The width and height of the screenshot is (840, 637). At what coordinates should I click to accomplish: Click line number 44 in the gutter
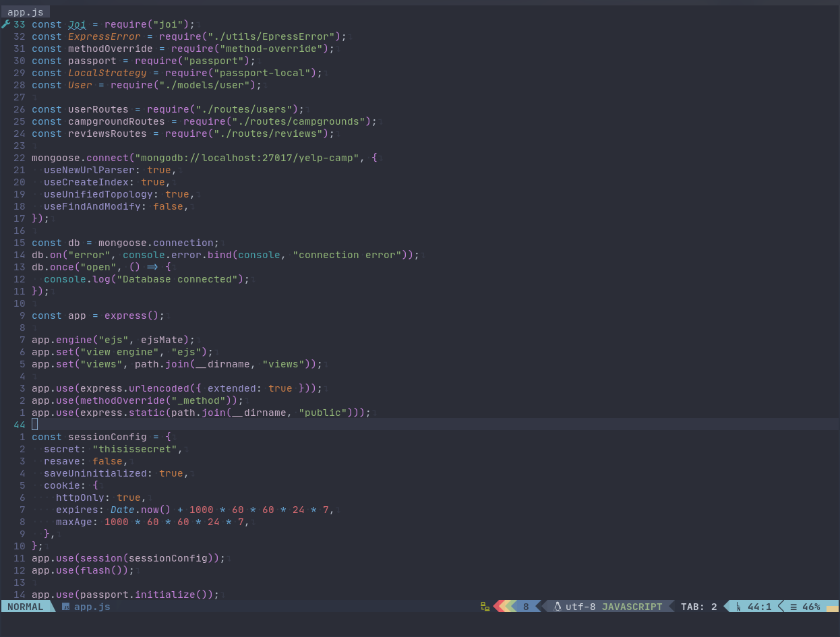(20, 425)
